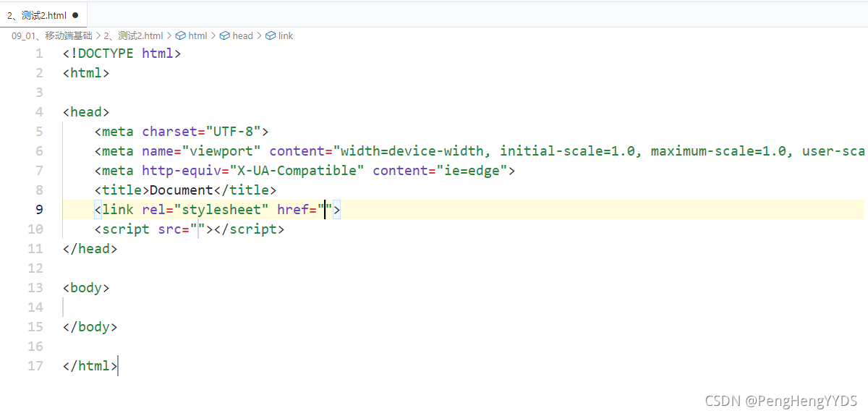
Task: Click line number 9 in the gutter
Action: (x=39, y=210)
